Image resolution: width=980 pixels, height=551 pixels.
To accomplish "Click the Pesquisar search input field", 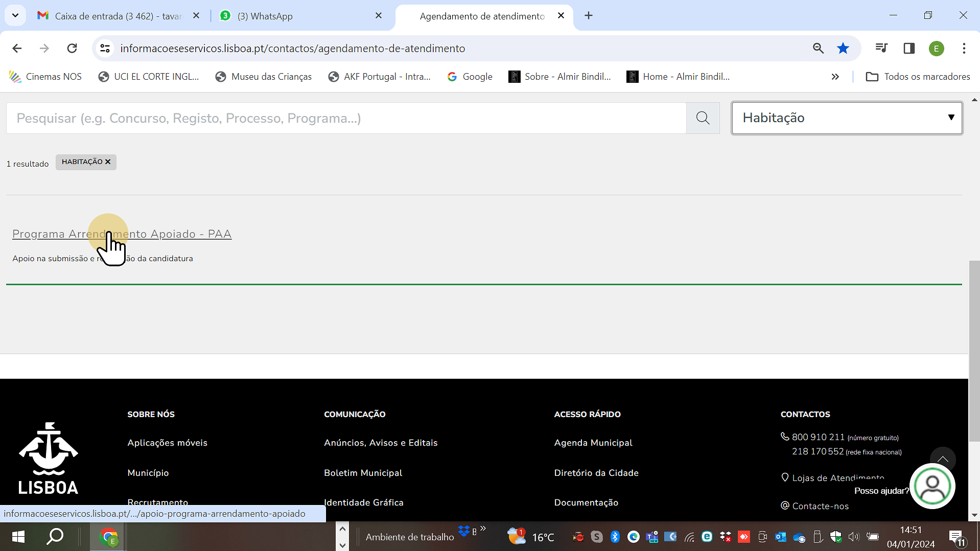I will (x=307, y=118).
